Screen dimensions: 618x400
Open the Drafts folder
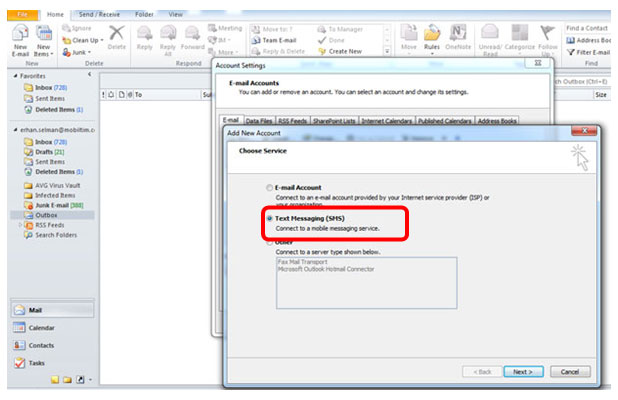click(x=44, y=152)
